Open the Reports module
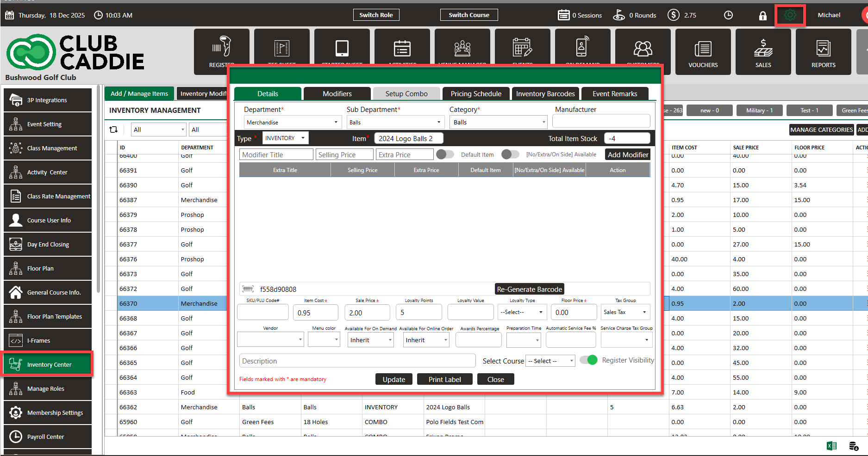This screenshot has width=868, height=456. (x=823, y=52)
